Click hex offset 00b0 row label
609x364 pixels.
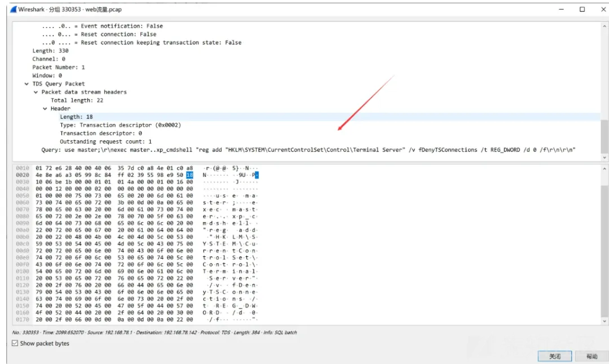[23, 237]
